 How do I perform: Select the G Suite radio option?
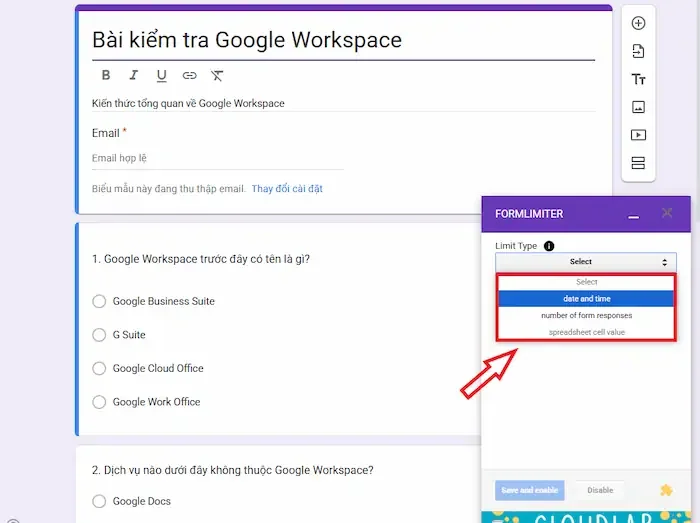[x=99, y=335]
